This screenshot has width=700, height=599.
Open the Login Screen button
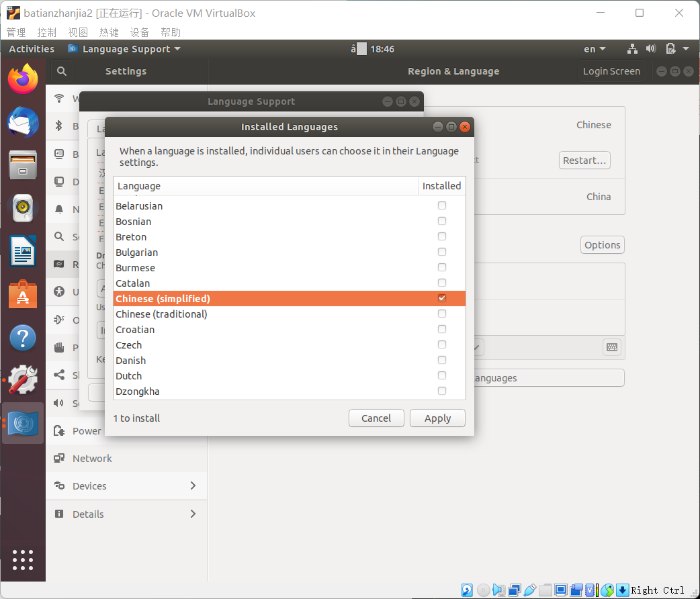point(611,71)
